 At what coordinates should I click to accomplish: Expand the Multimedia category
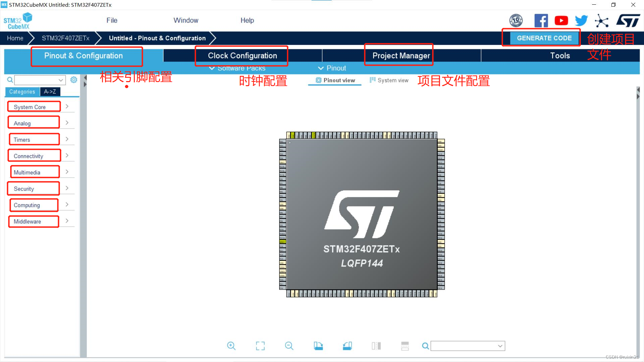[x=67, y=172]
